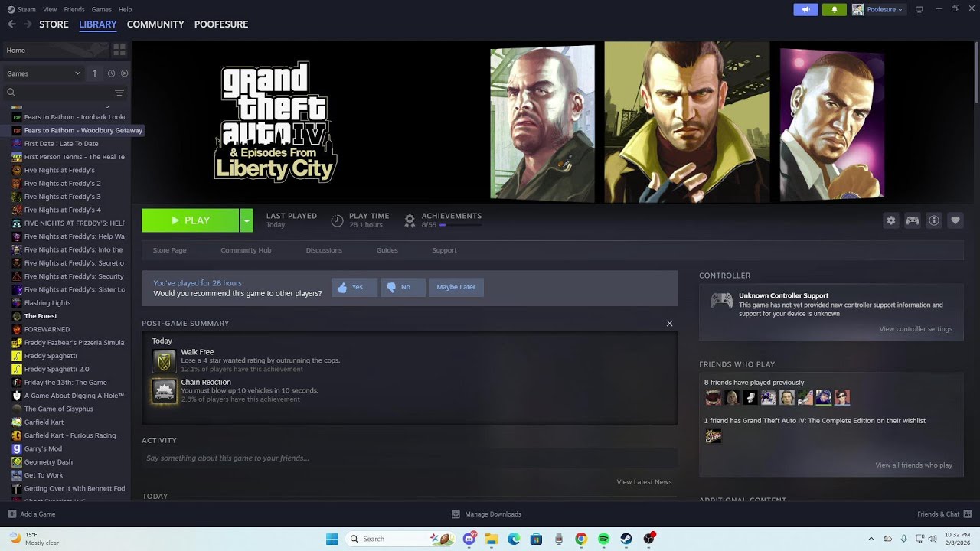Click the achievements trophy gear icon
Viewport: 980px width, 551px height.
tap(410, 220)
